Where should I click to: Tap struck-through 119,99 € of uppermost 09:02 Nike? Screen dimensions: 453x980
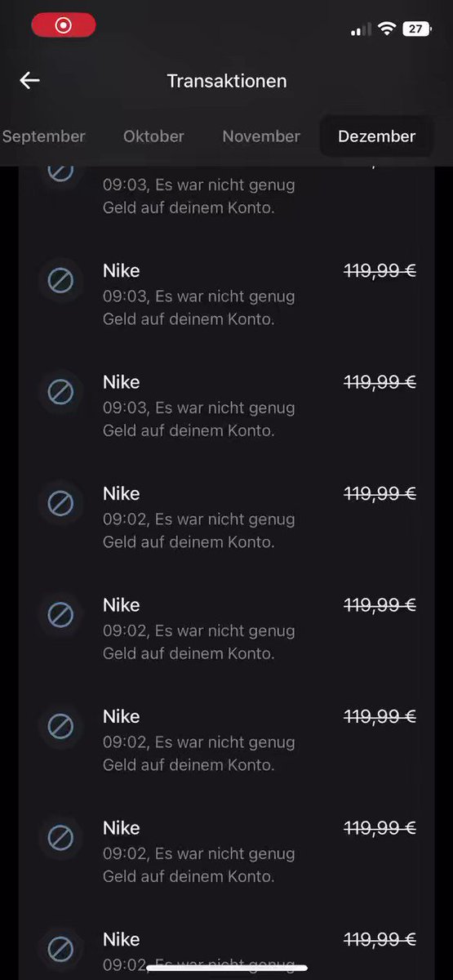click(x=380, y=493)
